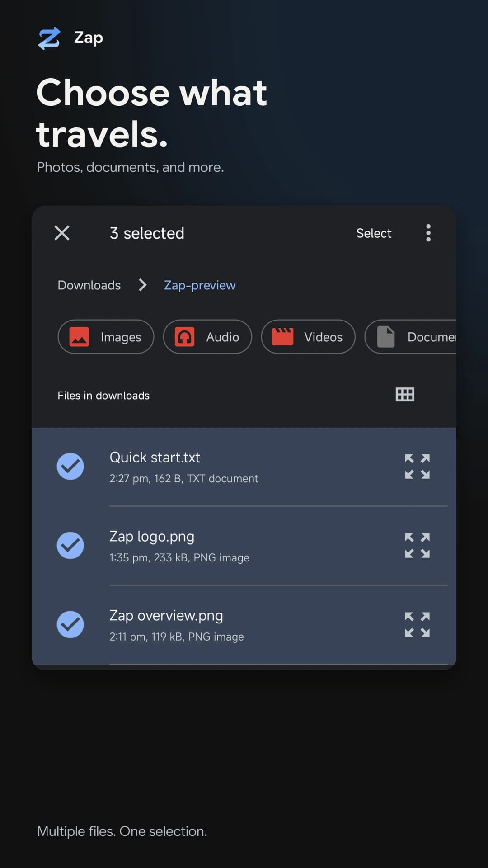Click 'Multiple files. One selection.' caption

pyautogui.click(x=122, y=831)
